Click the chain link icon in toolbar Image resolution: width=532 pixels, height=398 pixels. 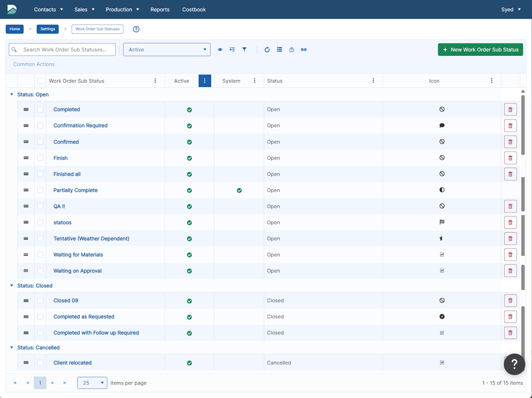304,49
